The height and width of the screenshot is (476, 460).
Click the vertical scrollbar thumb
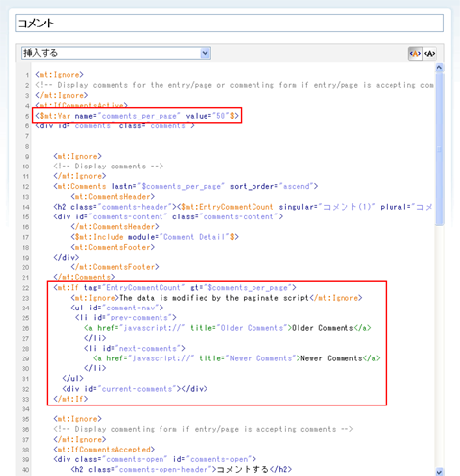pyautogui.click(x=439, y=149)
